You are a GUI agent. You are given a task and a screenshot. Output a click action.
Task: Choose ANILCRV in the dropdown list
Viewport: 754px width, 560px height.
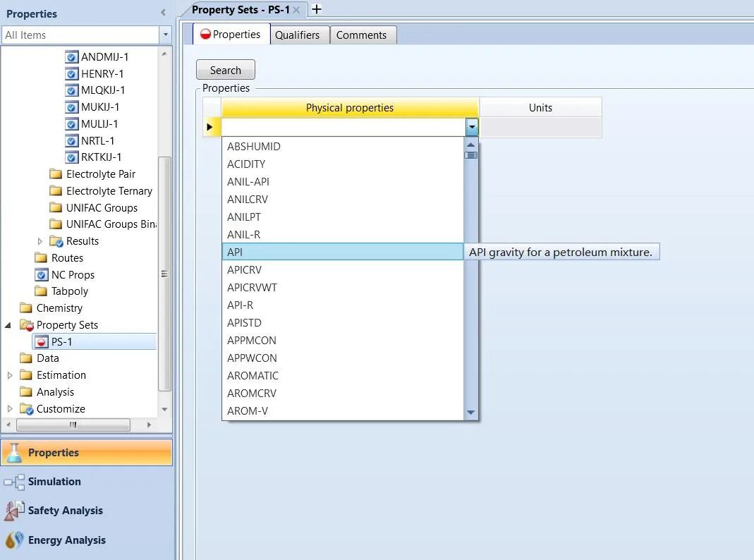point(342,200)
